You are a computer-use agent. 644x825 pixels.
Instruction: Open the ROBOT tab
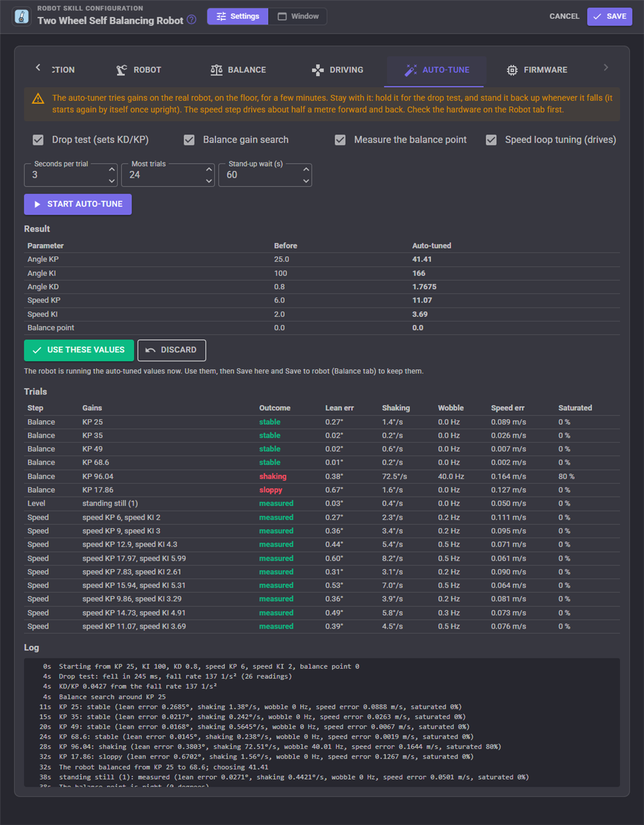click(x=139, y=70)
